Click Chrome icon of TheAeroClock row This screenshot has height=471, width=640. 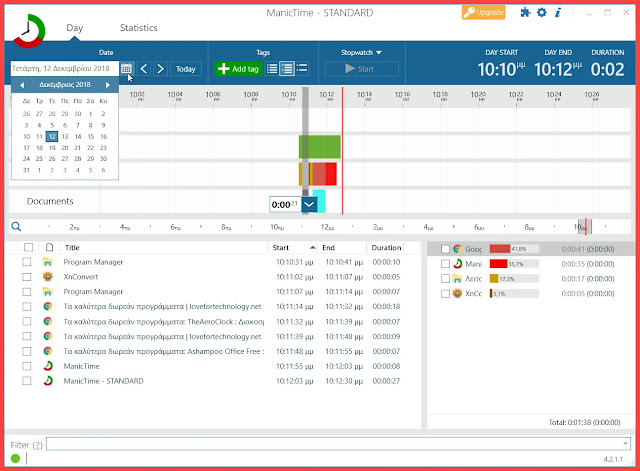[48, 322]
